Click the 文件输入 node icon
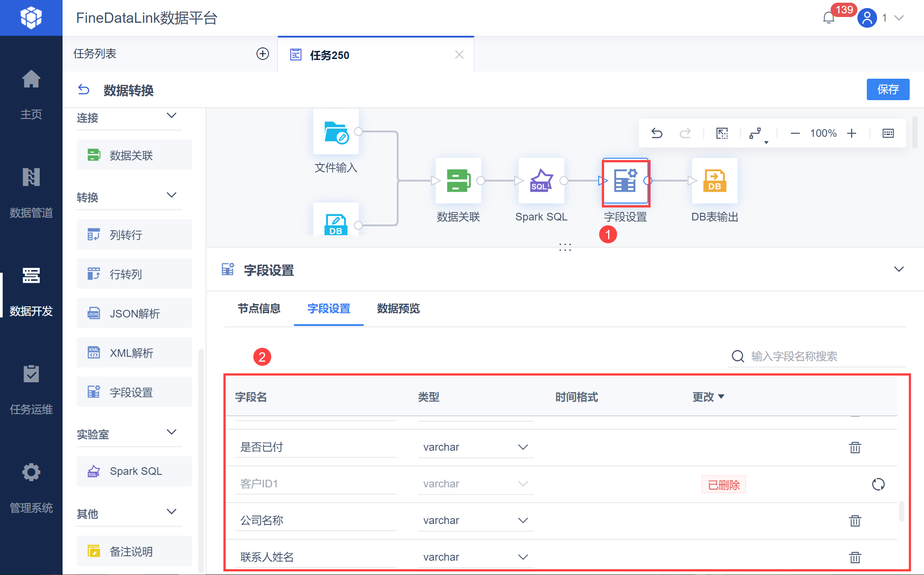The image size is (924, 575). (336, 132)
